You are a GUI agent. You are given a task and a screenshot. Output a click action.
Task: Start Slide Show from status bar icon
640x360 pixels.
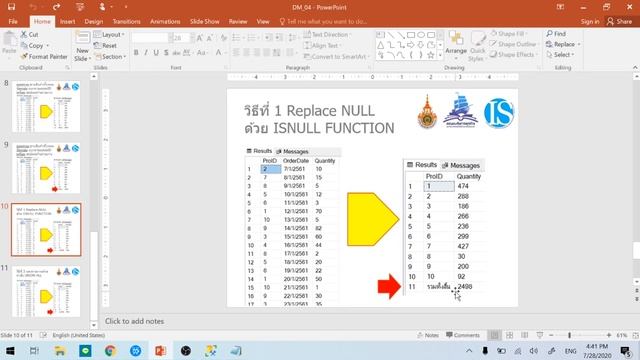click(540, 335)
